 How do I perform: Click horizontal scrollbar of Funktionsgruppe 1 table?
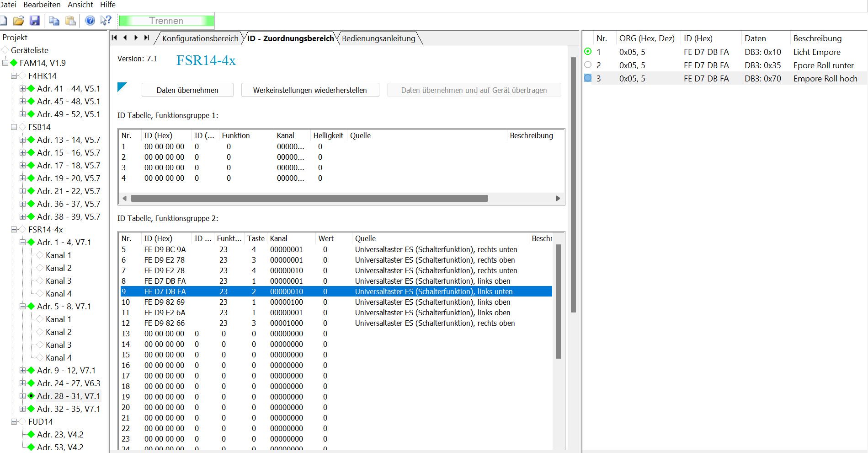point(309,198)
